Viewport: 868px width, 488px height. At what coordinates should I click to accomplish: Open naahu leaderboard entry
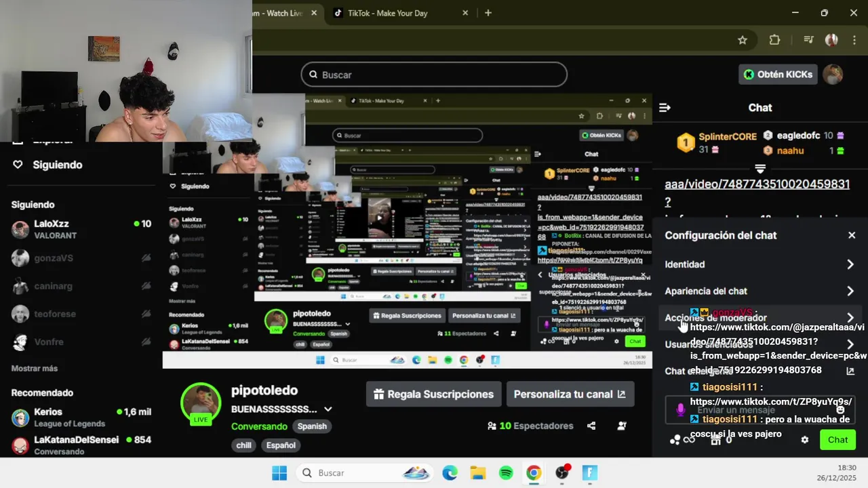(804, 150)
